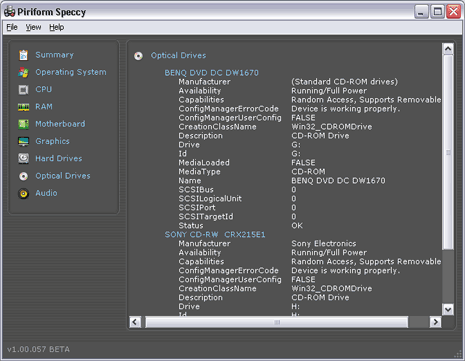Click the Graphics monitor icon

click(23, 141)
